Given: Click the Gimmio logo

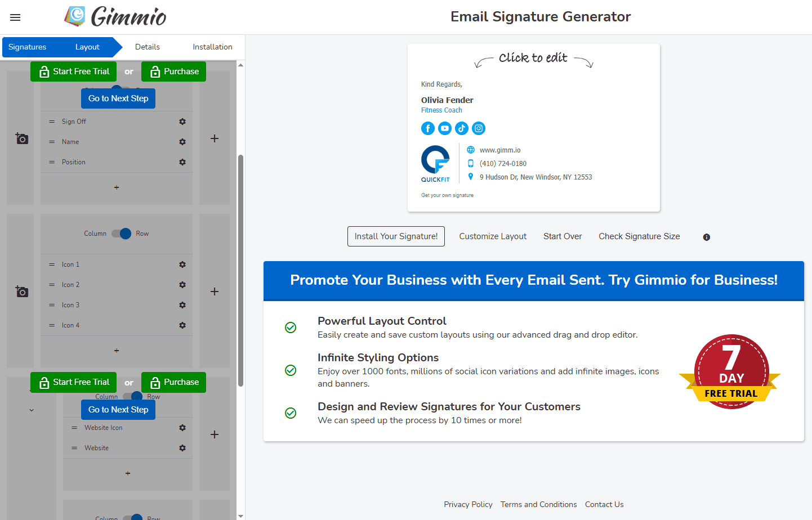Looking at the screenshot, I should click(115, 17).
